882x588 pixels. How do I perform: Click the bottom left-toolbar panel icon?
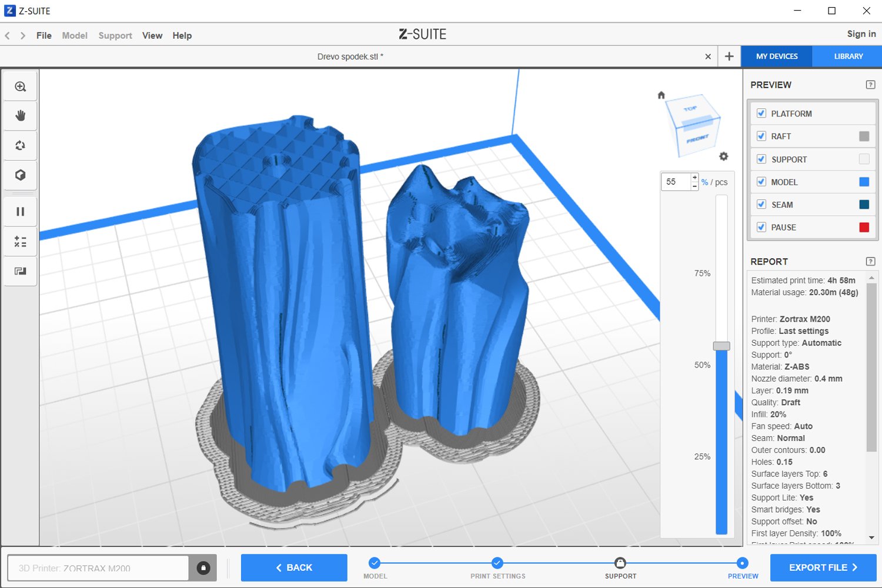point(21,271)
